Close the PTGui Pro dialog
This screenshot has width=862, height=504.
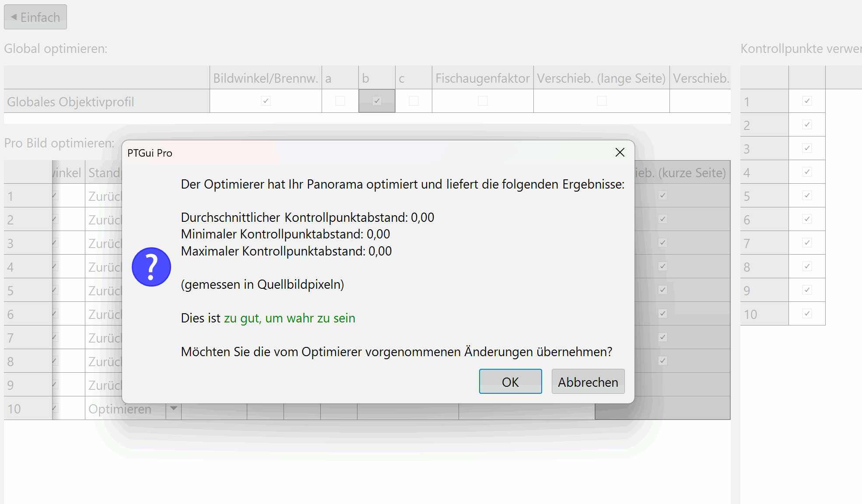[620, 152]
